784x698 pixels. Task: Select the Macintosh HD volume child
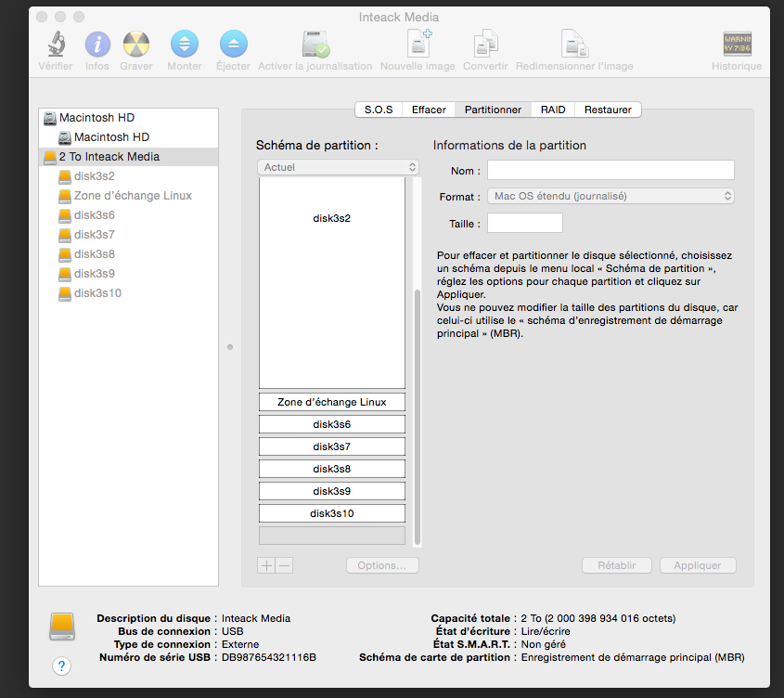point(128,137)
